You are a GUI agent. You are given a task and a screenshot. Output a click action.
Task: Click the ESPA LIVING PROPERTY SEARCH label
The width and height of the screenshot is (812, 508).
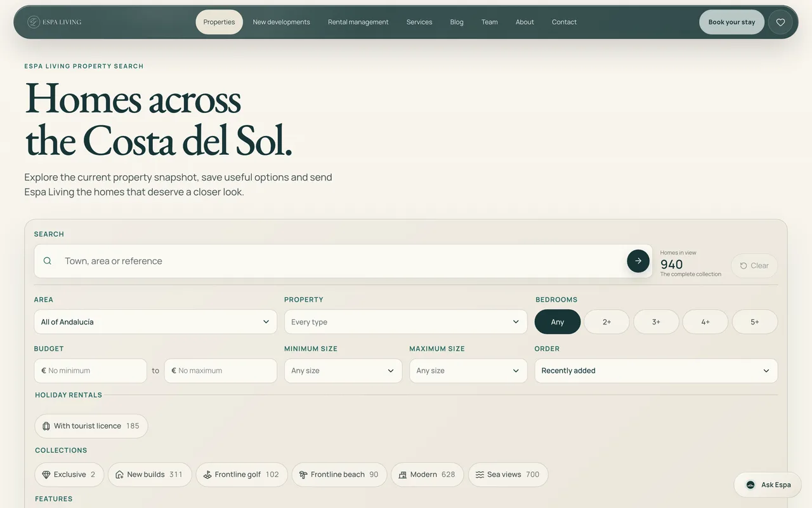(84, 66)
